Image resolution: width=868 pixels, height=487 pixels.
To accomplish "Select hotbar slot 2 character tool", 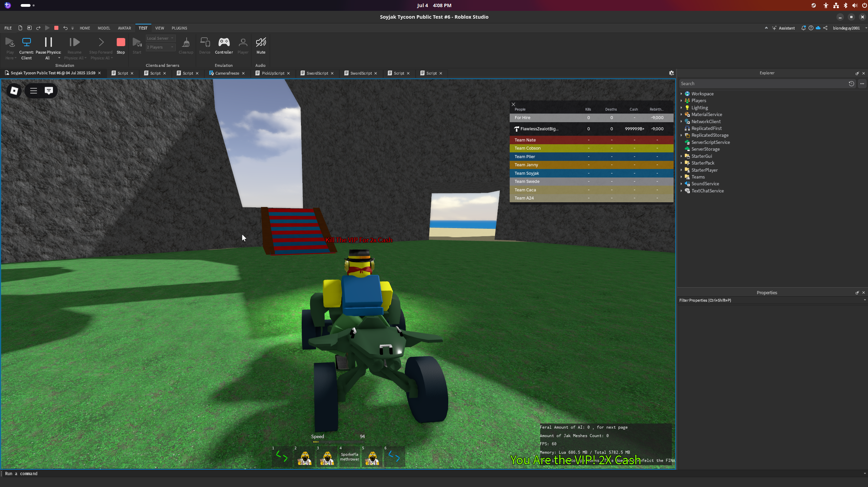I will point(304,457).
